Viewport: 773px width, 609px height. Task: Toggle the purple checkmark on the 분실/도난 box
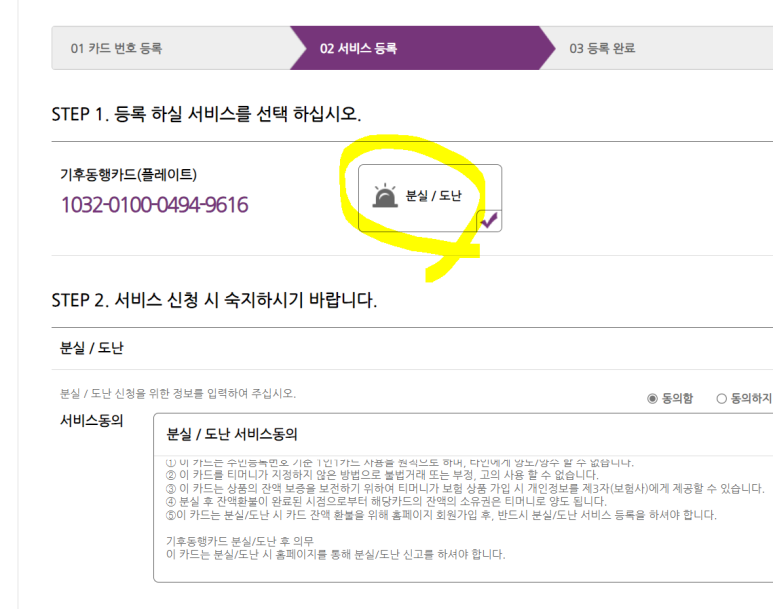click(489, 220)
